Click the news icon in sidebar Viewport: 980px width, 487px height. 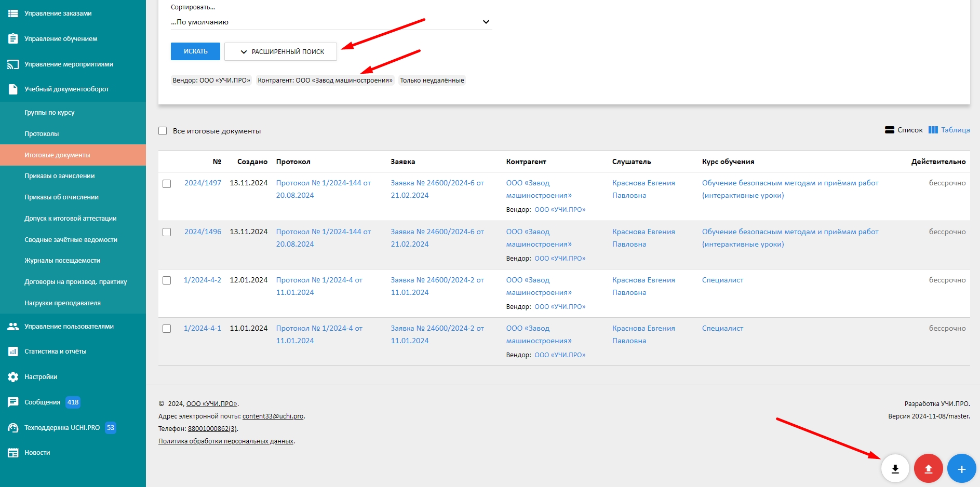click(13, 453)
